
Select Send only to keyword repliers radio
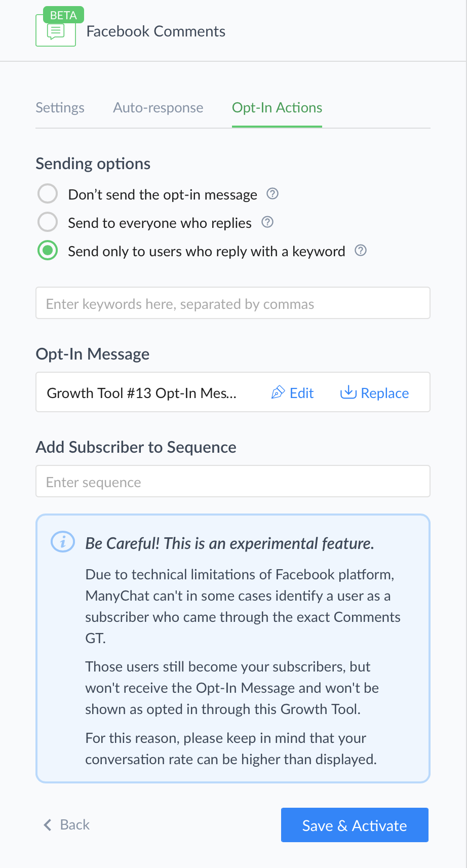48,251
